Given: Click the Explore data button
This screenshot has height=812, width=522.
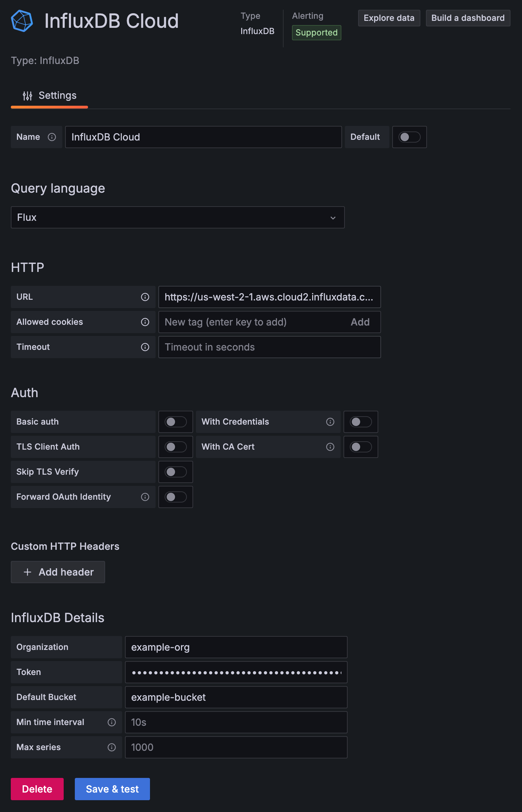Looking at the screenshot, I should (389, 18).
